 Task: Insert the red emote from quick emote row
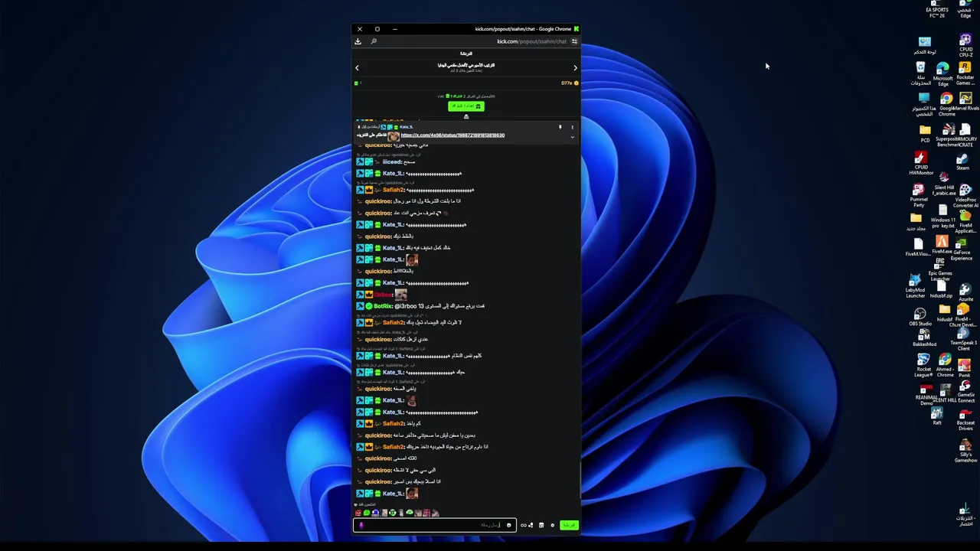358,513
